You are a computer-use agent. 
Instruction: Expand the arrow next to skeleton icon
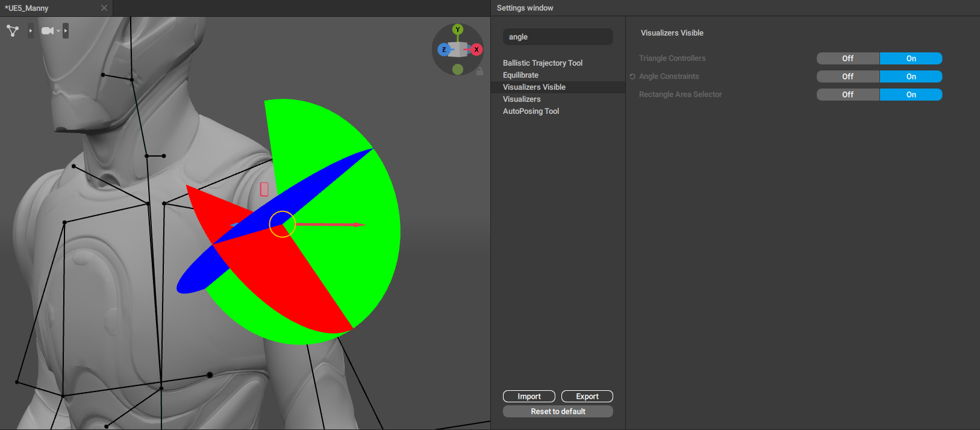31,31
